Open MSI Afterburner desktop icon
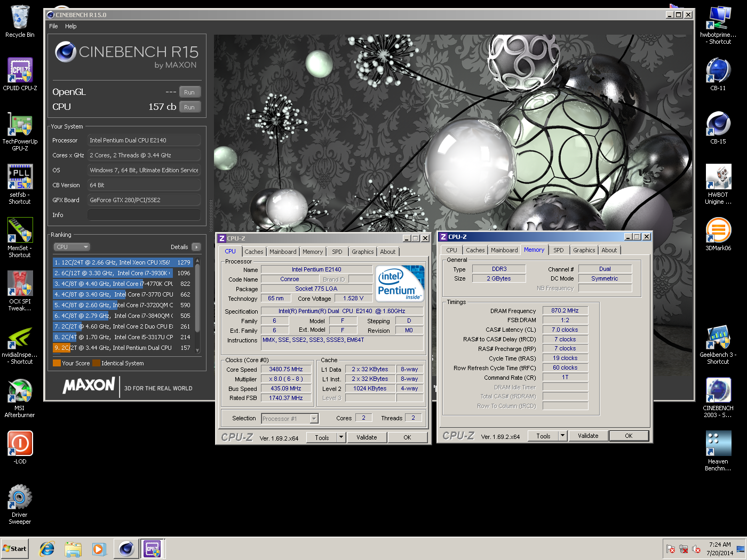The height and width of the screenshot is (560, 747). 20,398
